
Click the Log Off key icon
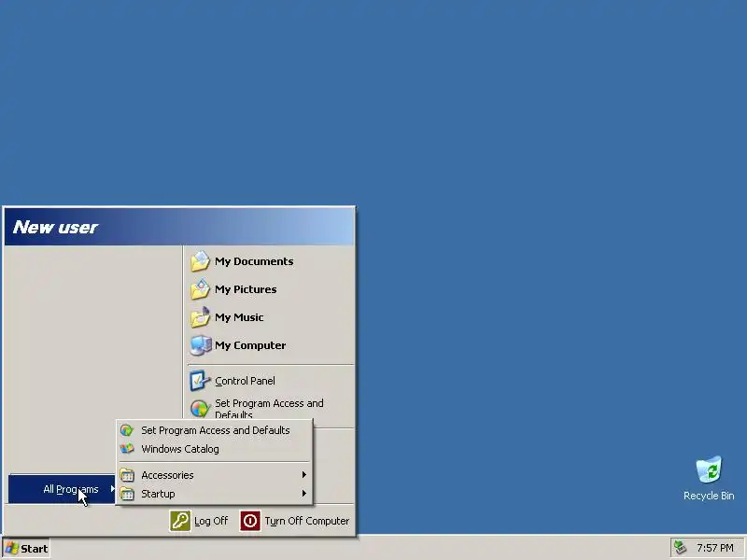[x=180, y=521]
